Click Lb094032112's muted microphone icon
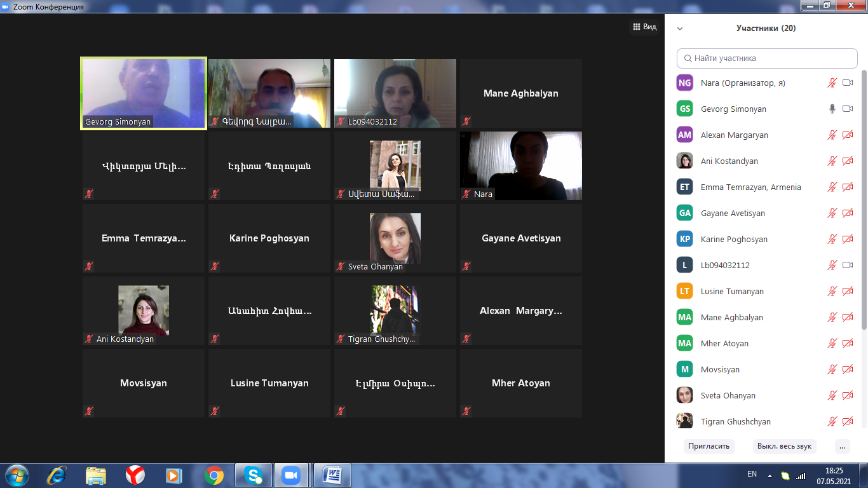The width and height of the screenshot is (868, 488). (x=832, y=265)
